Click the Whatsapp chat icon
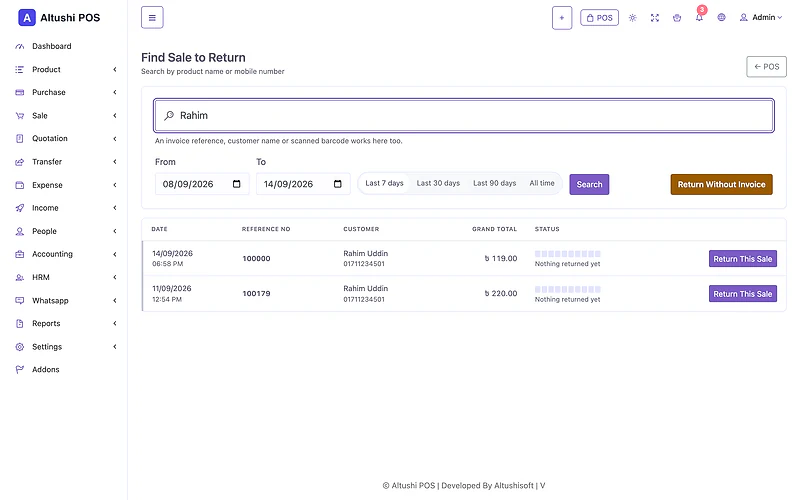This screenshot has height=500, width=800. 19,301
